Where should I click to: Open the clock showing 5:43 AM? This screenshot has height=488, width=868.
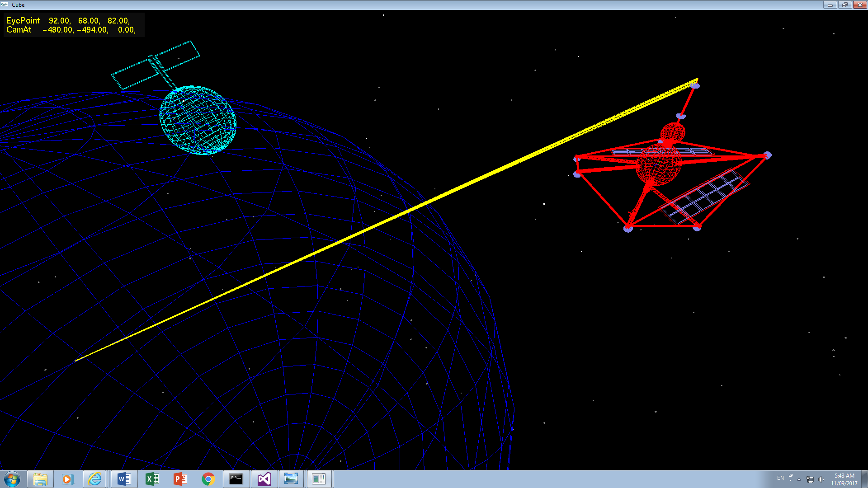point(844,479)
